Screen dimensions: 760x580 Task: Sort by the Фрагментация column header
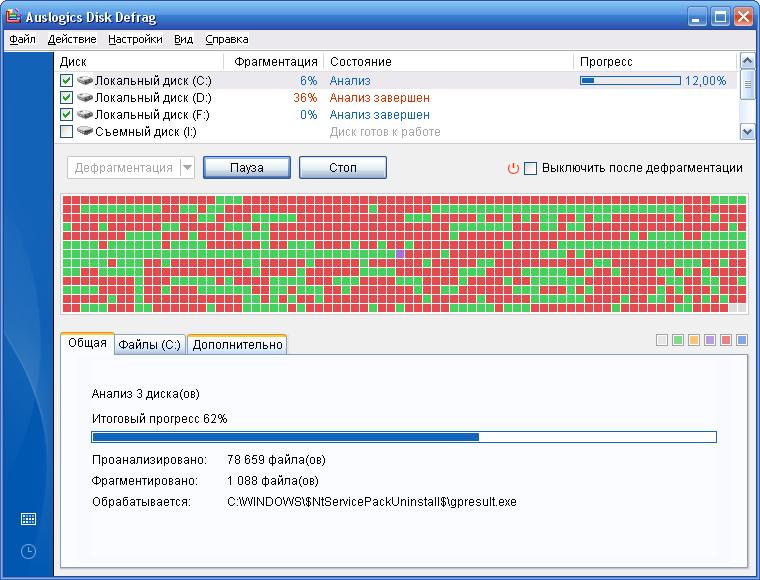[x=274, y=62]
